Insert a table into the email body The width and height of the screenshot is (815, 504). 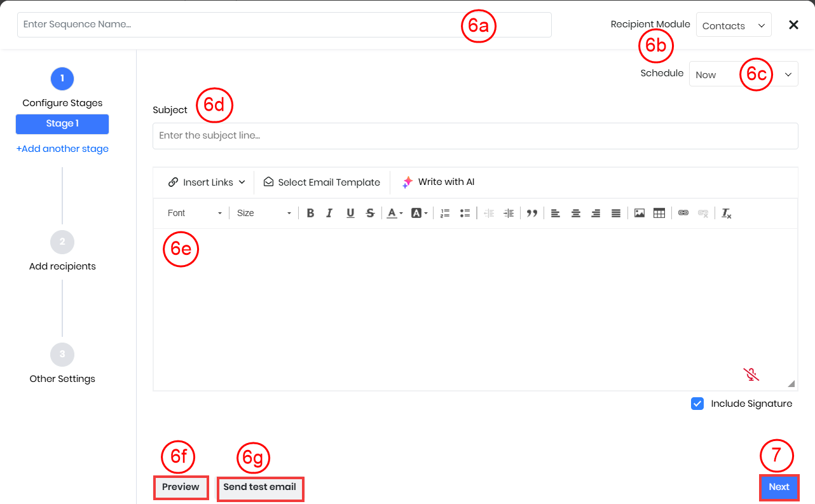[659, 214]
